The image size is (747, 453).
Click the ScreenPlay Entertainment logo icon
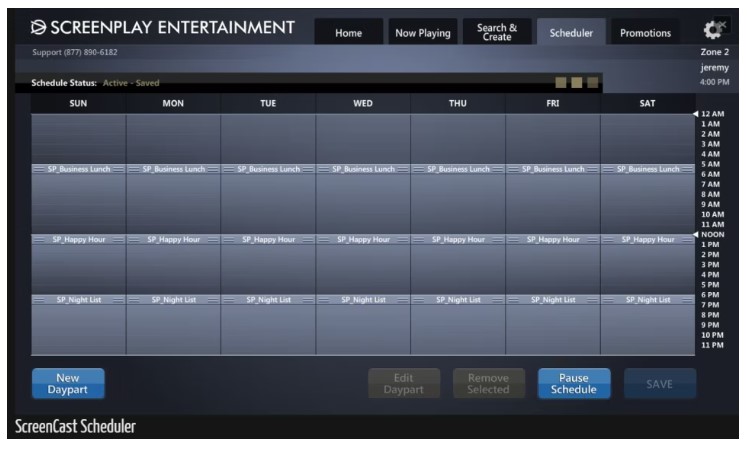click(38, 28)
